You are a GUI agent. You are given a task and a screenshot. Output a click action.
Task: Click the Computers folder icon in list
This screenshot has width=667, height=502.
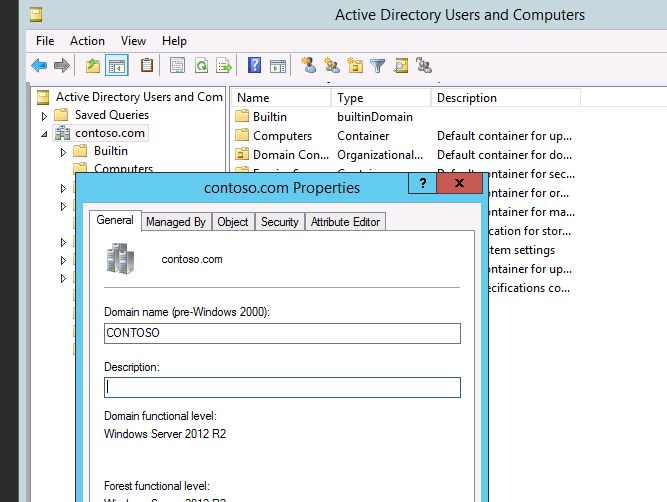(x=242, y=135)
